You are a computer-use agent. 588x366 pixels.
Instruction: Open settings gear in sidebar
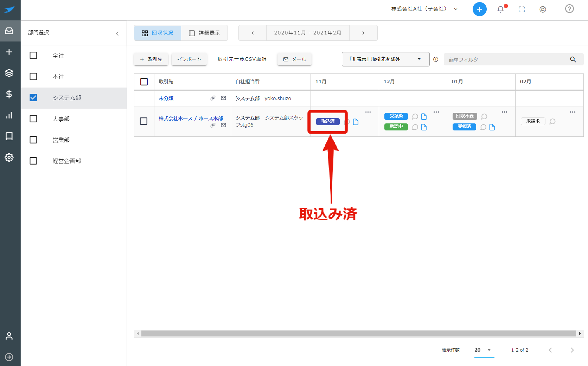[9, 157]
